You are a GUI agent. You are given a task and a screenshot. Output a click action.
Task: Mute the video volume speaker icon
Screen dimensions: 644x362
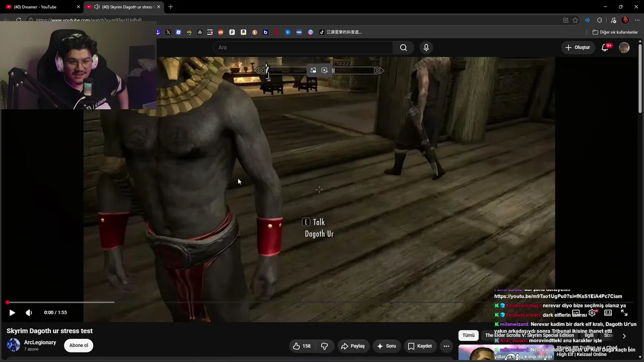coord(29,313)
